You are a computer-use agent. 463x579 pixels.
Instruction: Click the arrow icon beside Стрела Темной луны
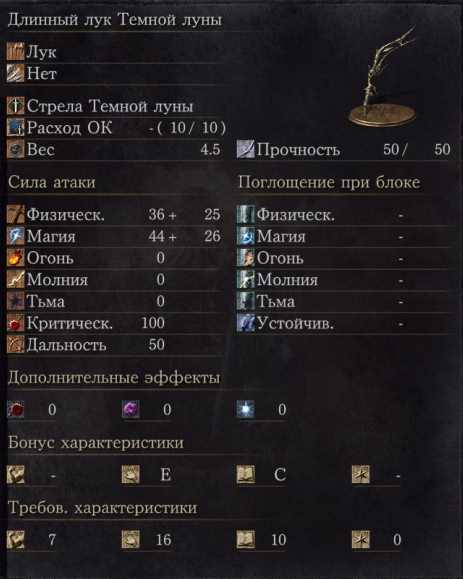click(x=16, y=106)
